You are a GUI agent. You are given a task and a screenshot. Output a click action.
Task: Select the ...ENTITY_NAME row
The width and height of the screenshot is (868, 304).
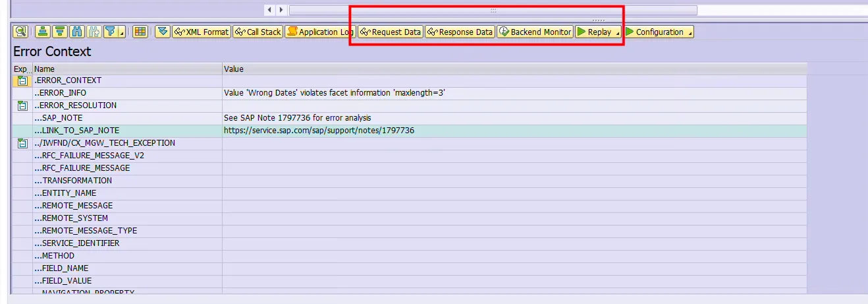point(410,193)
